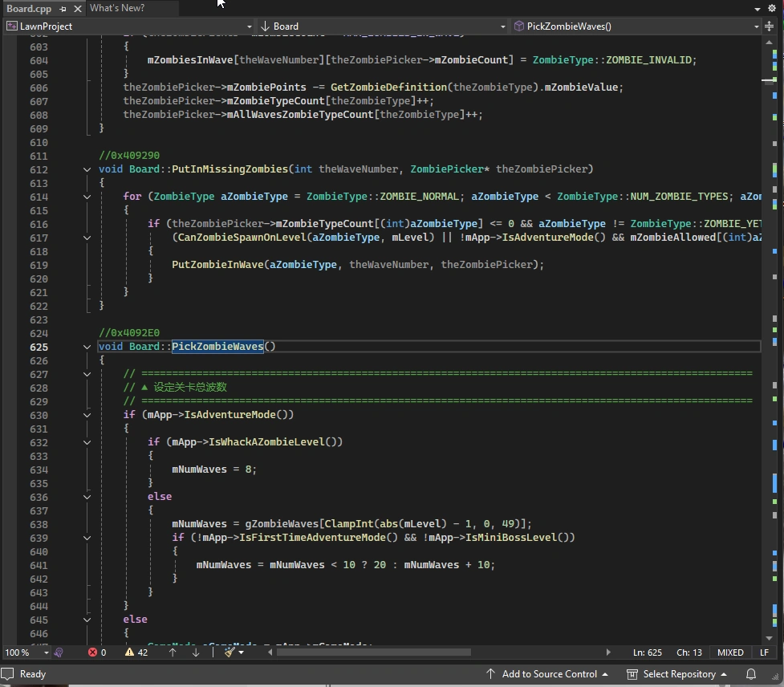Switch to the What's New? tab
The height and width of the screenshot is (687, 784).
(x=117, y=8)
